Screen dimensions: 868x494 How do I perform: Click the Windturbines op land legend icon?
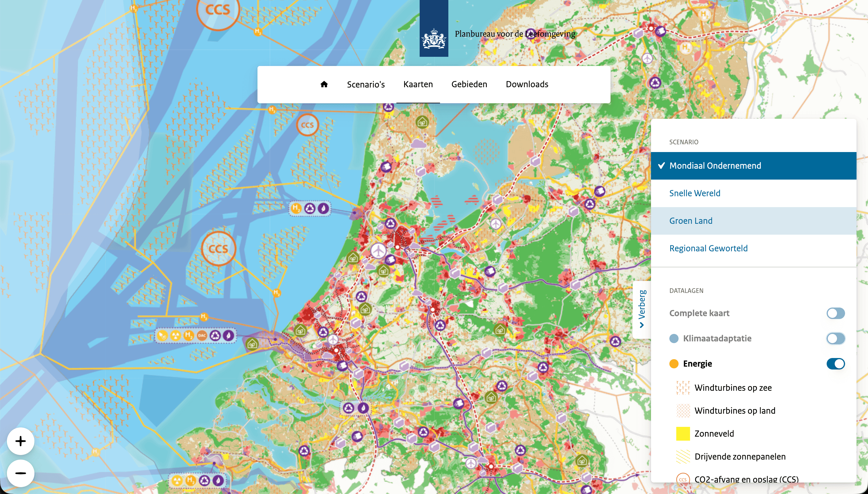click(x=683, y=411)
